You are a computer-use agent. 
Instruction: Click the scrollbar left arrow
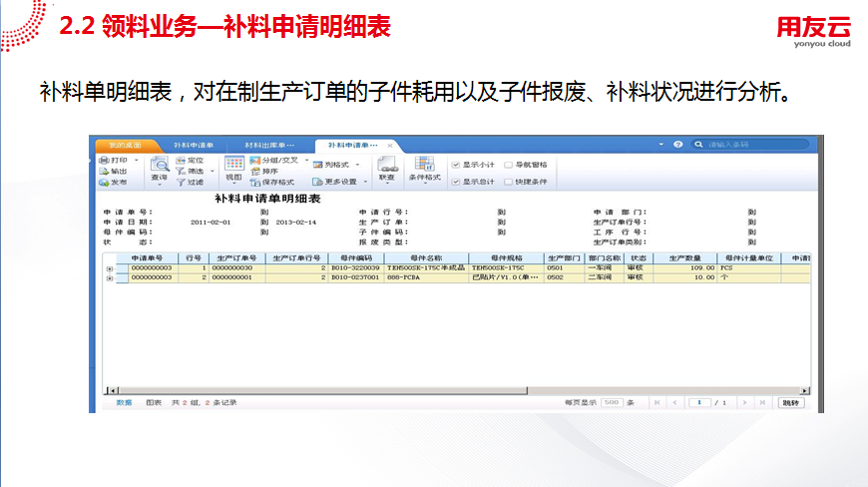tap(112, 391)
